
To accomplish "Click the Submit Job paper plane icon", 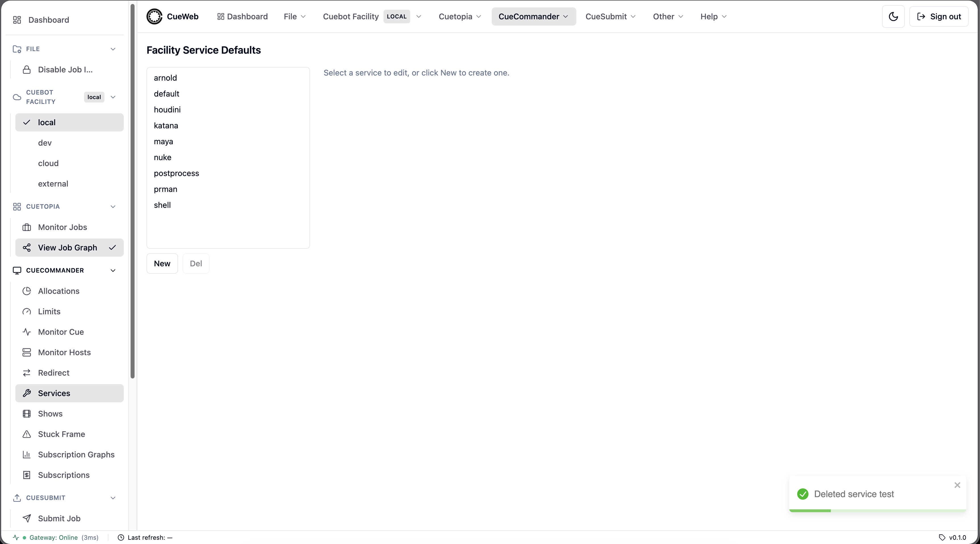I will [27, 518].
